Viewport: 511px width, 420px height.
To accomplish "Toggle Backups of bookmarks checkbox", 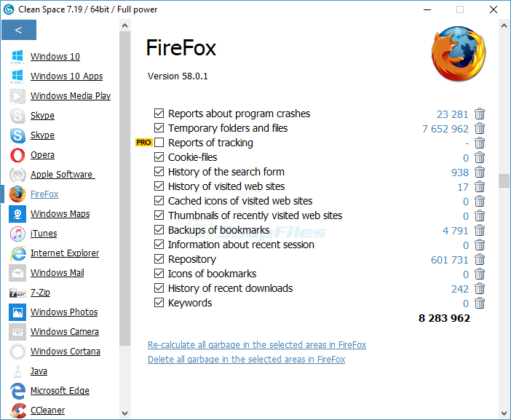I will click(x=159, y=230).
